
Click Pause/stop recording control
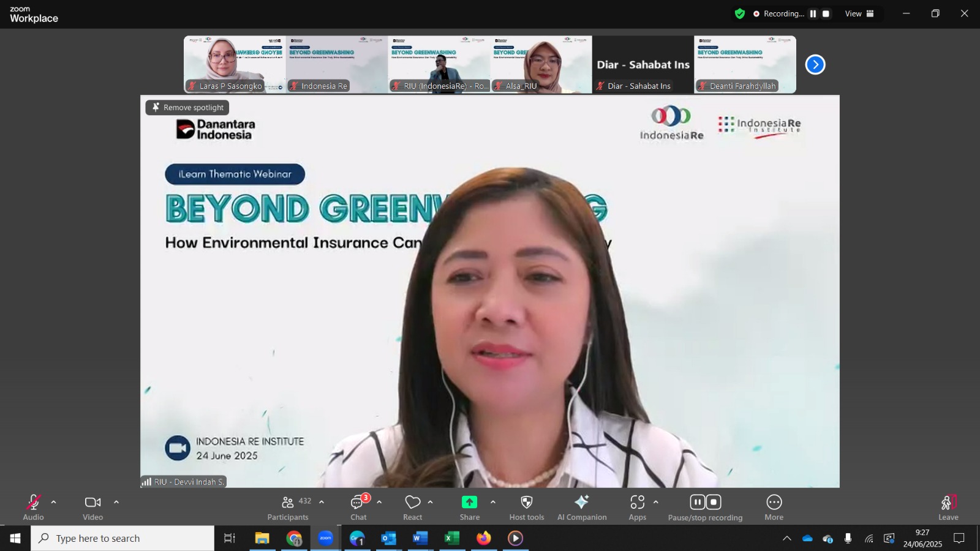click(x=706, y=508)
